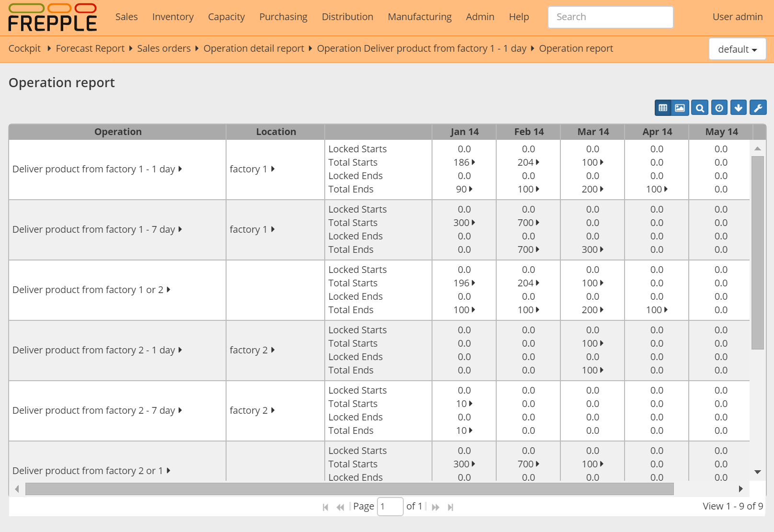Go back to the first page
The height and width of the screenshot is (532, 774).
(326, 507)
